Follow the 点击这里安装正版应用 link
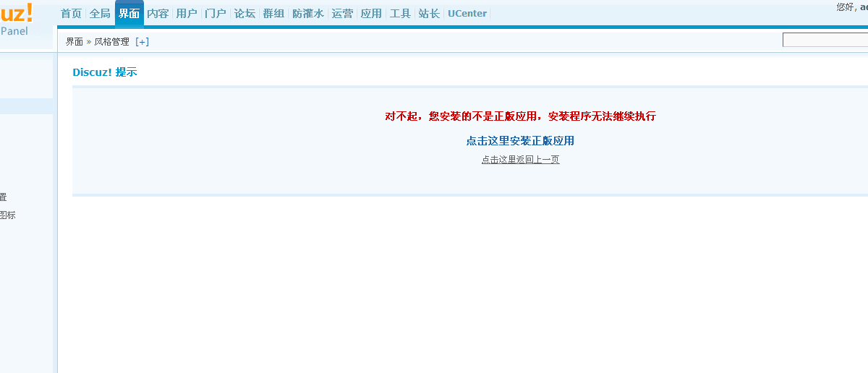 520,141
